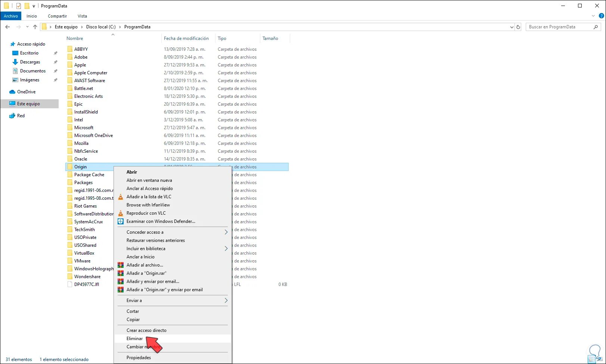Click WinRAR icon beside Añadir y enviar por email...
The height and width of the screenshot is (364, 606).
121,281
